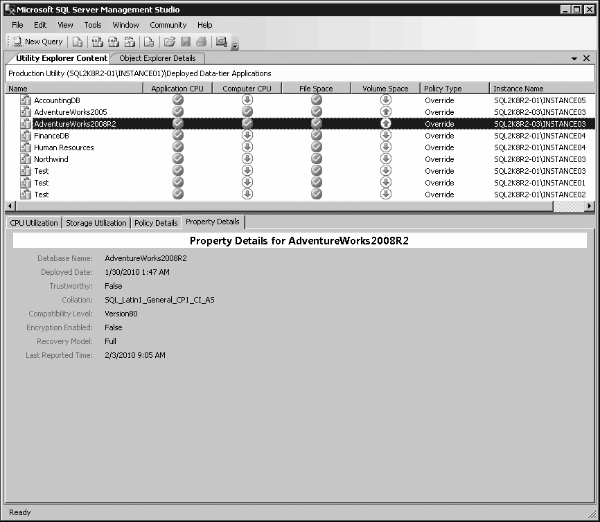Click AccountingDB Computer CPU down-arrow icon

pos(248,100)
